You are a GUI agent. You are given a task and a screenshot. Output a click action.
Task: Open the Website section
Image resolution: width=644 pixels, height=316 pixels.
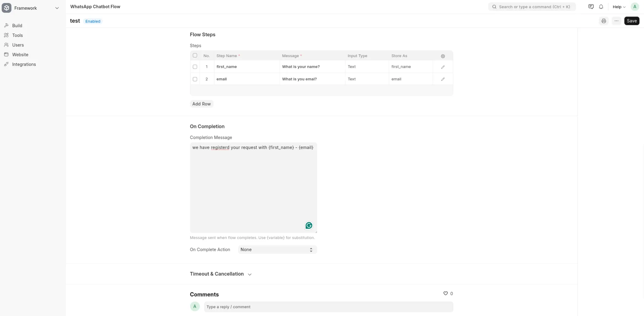[20, 54]
